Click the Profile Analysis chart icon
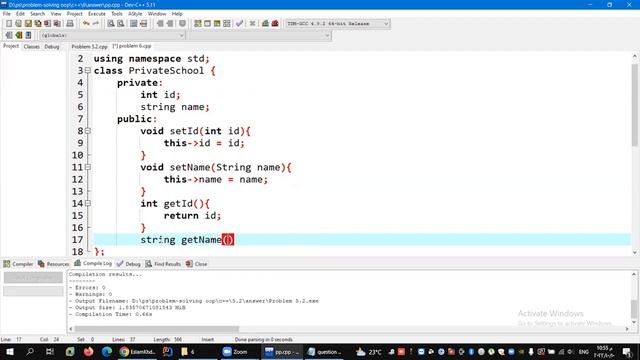This screenshot has height=360, width=640. tap(265, 24)
